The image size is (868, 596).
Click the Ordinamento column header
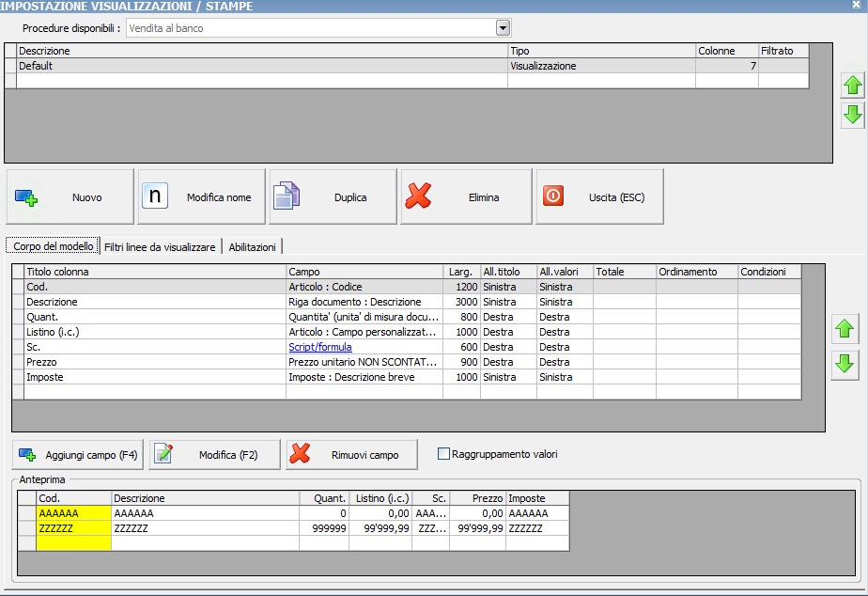pyautogui.click(x=697, y=272)
